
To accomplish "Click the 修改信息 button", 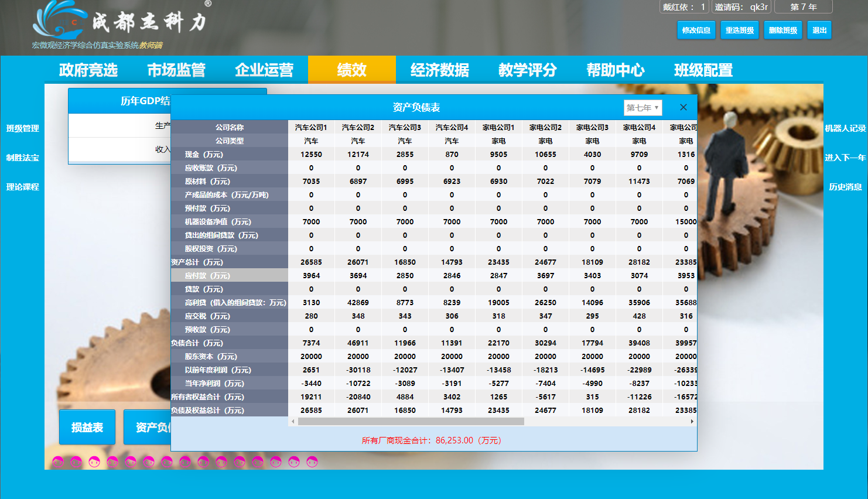I will pos(696,30).
